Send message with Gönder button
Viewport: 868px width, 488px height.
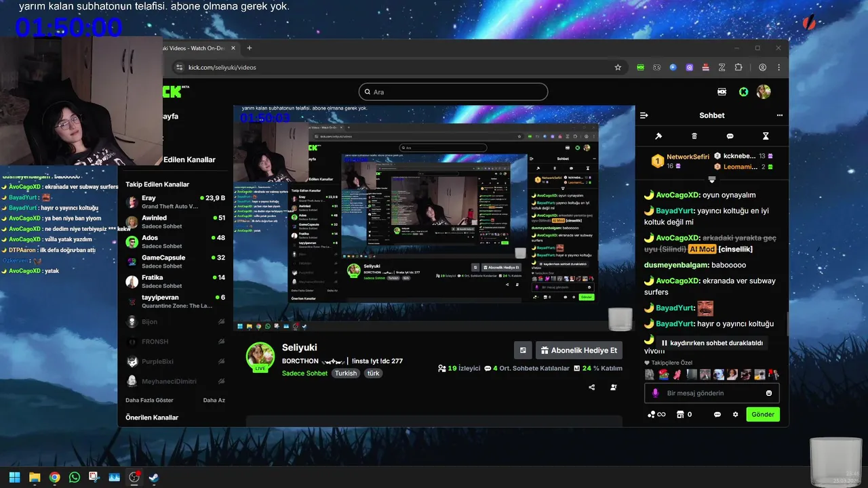click(763, 414)
